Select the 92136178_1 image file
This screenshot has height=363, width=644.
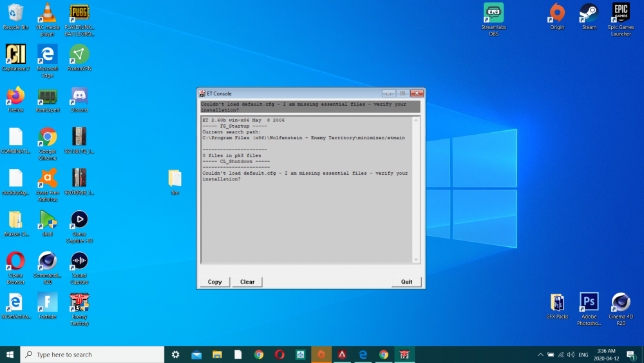(x=79, y=141)
